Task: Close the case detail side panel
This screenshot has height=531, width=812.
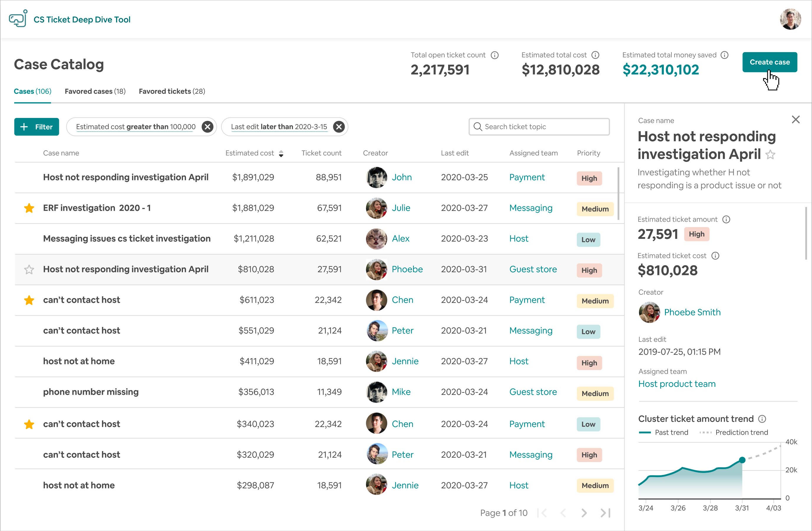Action: pos(795,119)
